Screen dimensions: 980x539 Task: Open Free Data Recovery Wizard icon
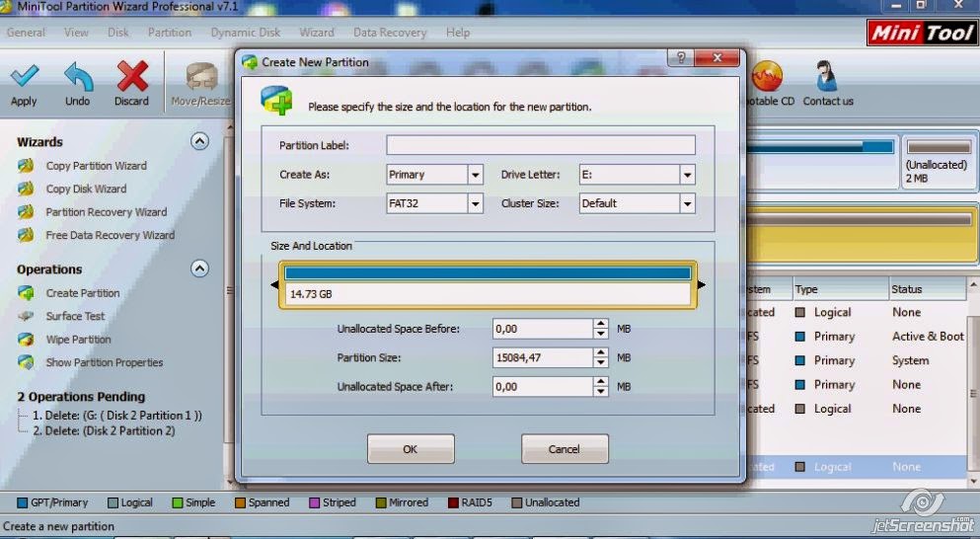[26, 235]
